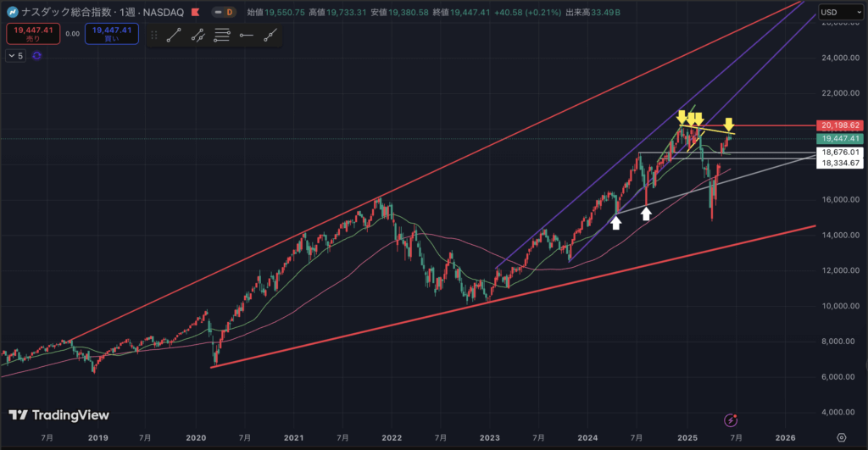Grab the favorites drawing toolbar handle
Screen dimensions: 868x450
pos(154,36)
